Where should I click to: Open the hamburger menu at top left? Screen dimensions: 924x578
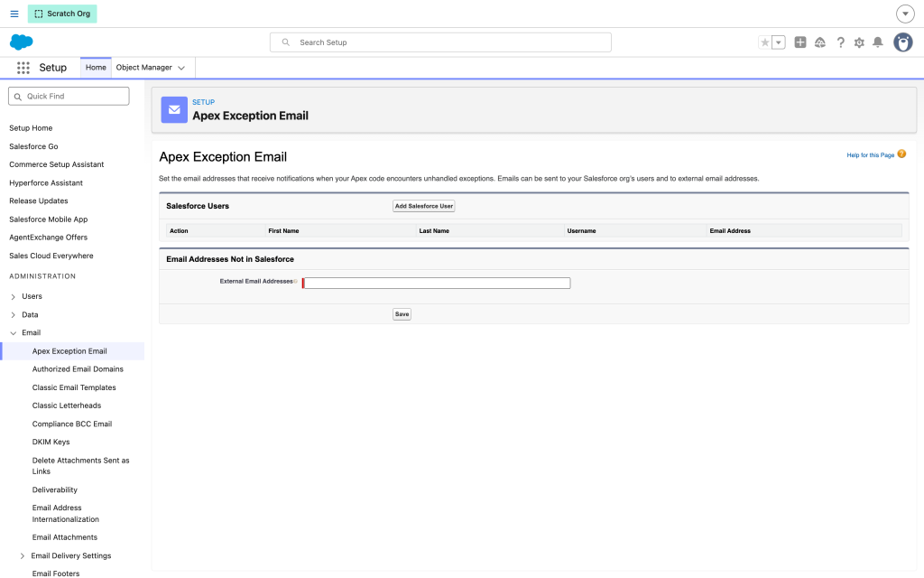coord(14,14)
